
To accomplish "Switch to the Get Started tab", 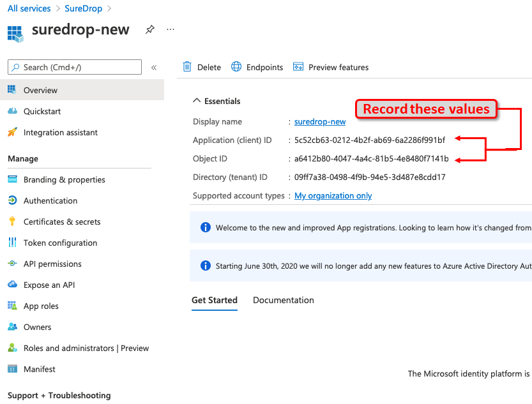I will pyautogui.click(x=215, y=301).
